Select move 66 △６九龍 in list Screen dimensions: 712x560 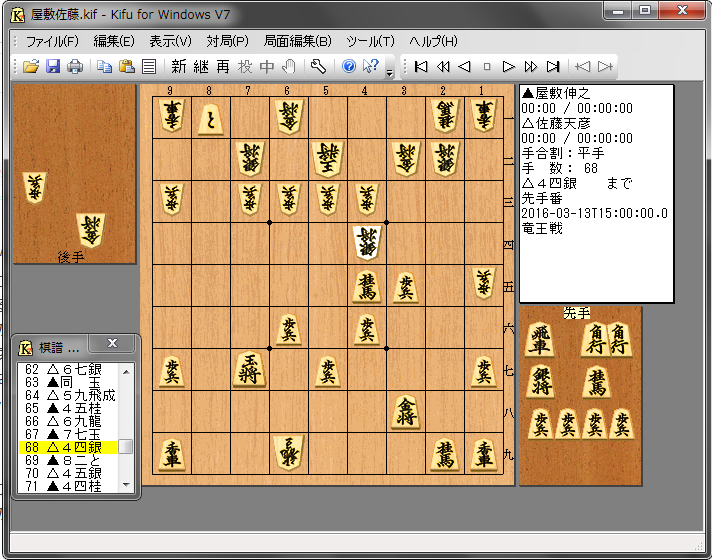68,421
